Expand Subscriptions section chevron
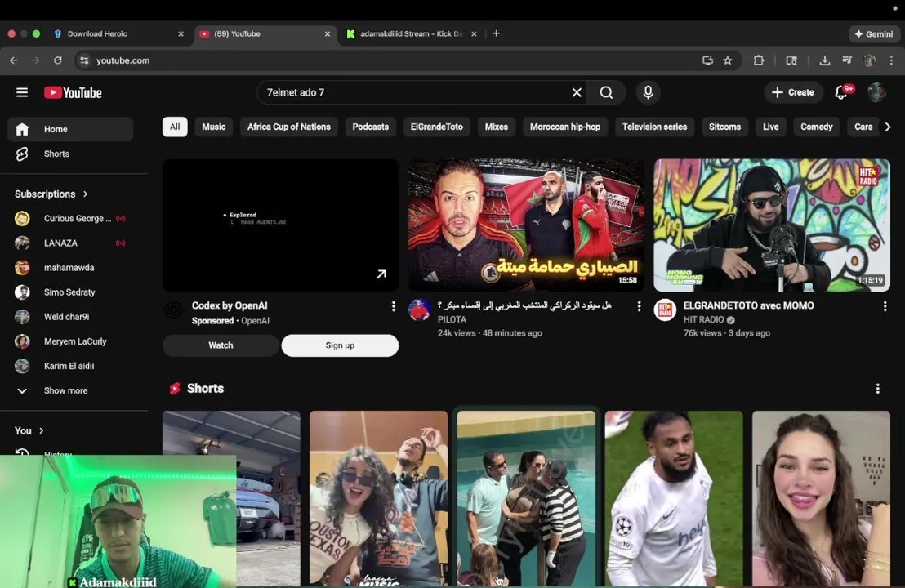The width and height of the screenshot is (905, 588). [x=86, y=194]
